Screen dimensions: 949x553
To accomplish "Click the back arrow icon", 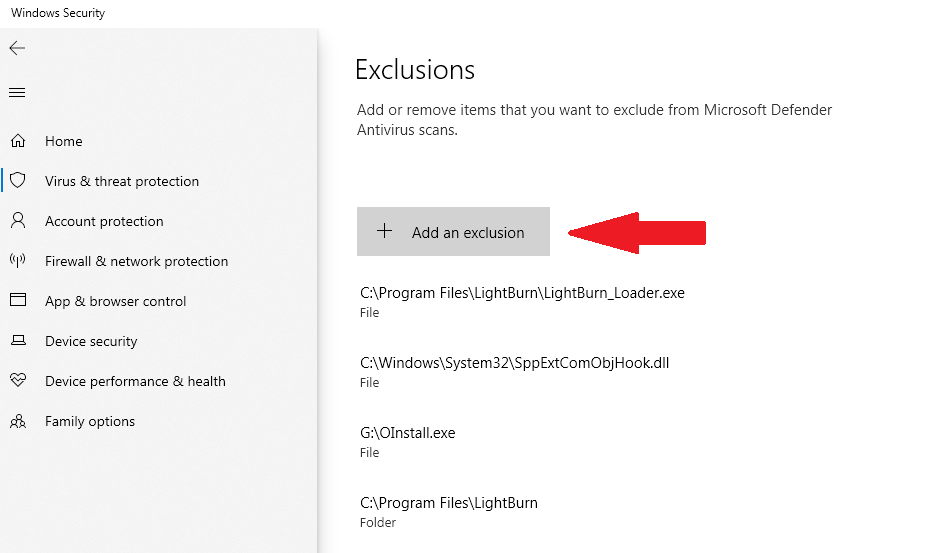I will [x=17, y=48].
